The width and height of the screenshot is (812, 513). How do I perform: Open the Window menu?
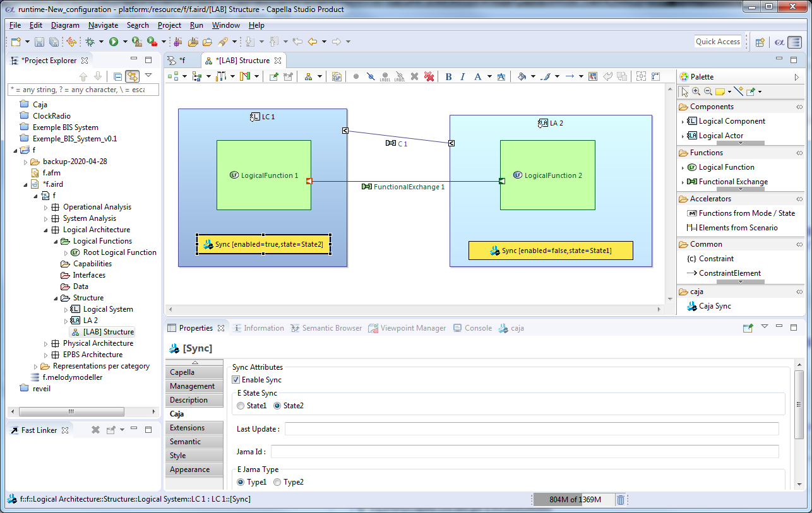point(225,25)
